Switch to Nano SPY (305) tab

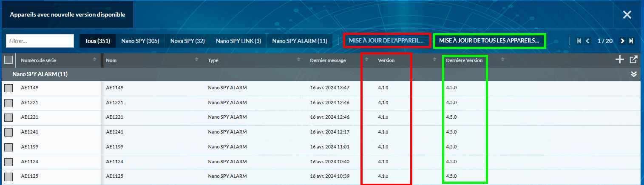click(140, 41)
